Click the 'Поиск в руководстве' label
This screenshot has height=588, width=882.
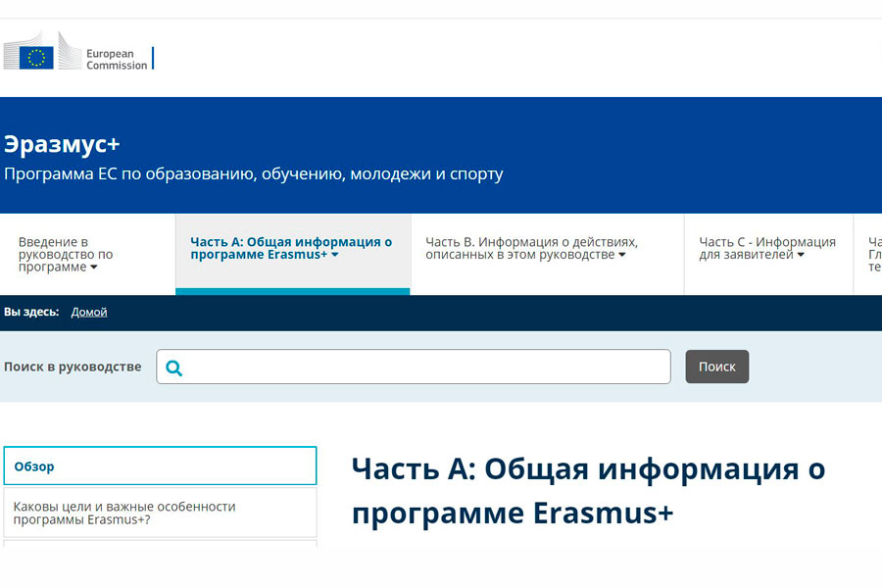(73, 367)
